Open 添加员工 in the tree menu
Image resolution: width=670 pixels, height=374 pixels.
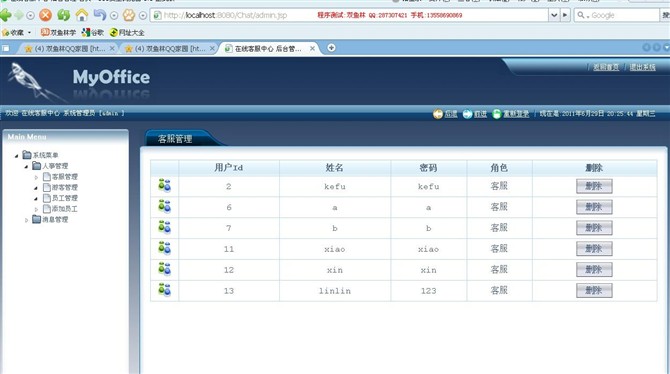point(65,209)
